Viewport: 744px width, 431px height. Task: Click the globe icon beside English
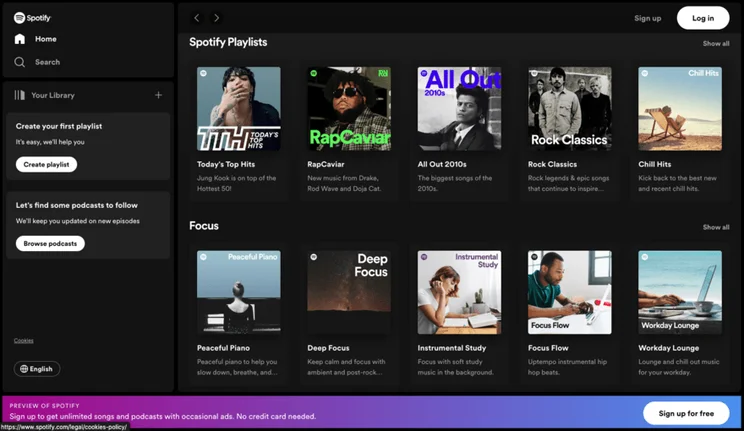pyautogui.click(x=24, y=369)
